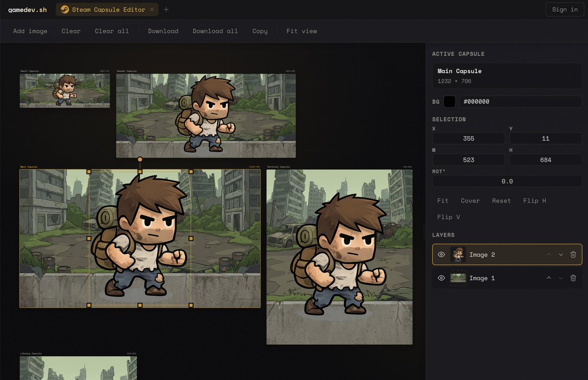The image size is (588, 380).
Task: Click Download in toolbar
Action: pyautogui.click(x=163, y=31)
